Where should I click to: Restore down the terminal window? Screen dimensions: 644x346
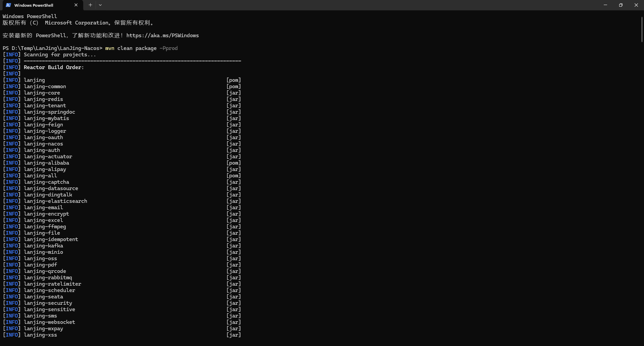pos(621,5)
